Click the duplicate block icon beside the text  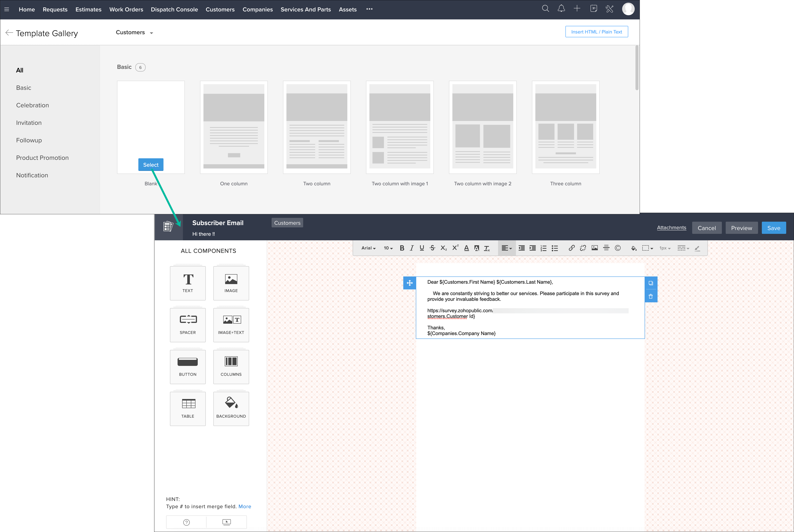(651, 283)
